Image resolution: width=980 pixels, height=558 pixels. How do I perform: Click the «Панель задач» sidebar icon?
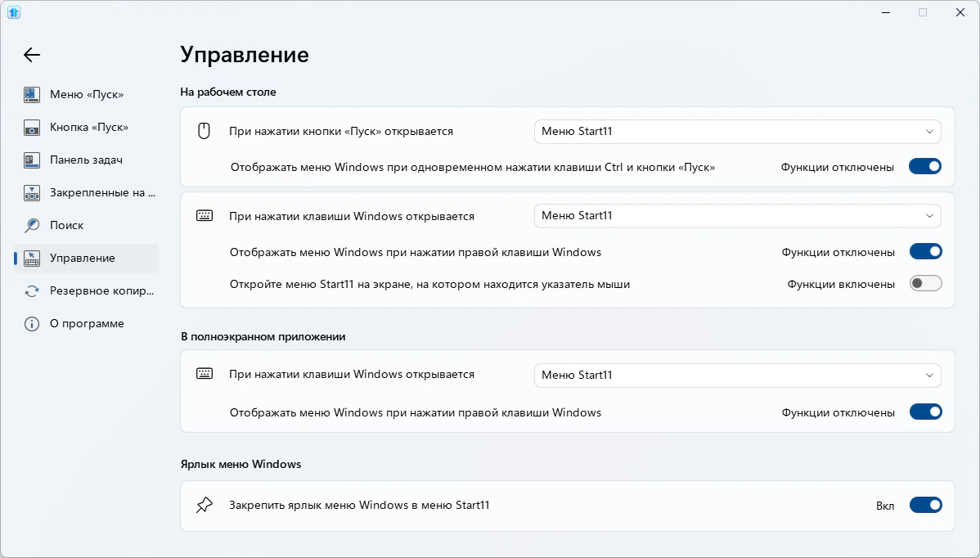tap(32, 160)
